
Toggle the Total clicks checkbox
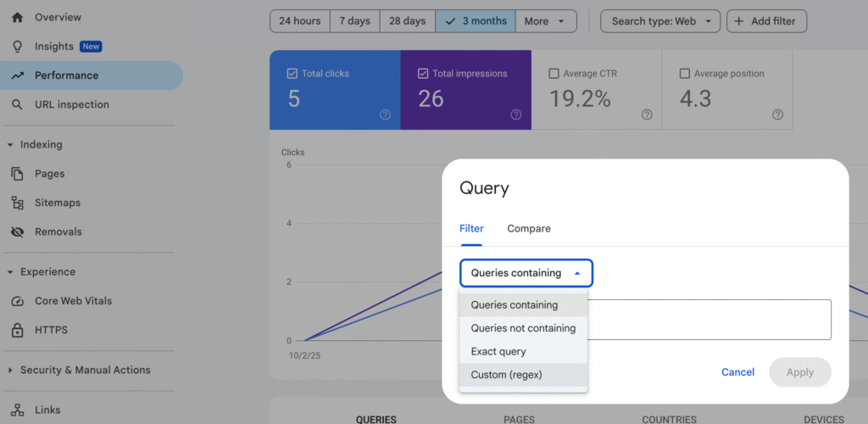[292, 74]
